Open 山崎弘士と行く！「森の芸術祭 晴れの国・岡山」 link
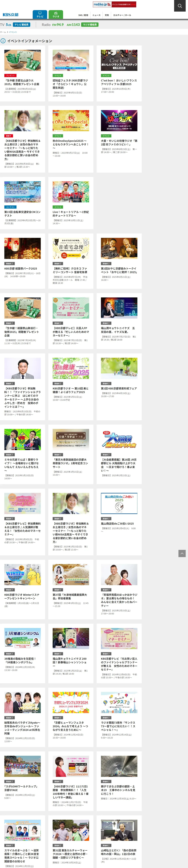The width and height of the screenshot is (188, 868). (119, 852)
